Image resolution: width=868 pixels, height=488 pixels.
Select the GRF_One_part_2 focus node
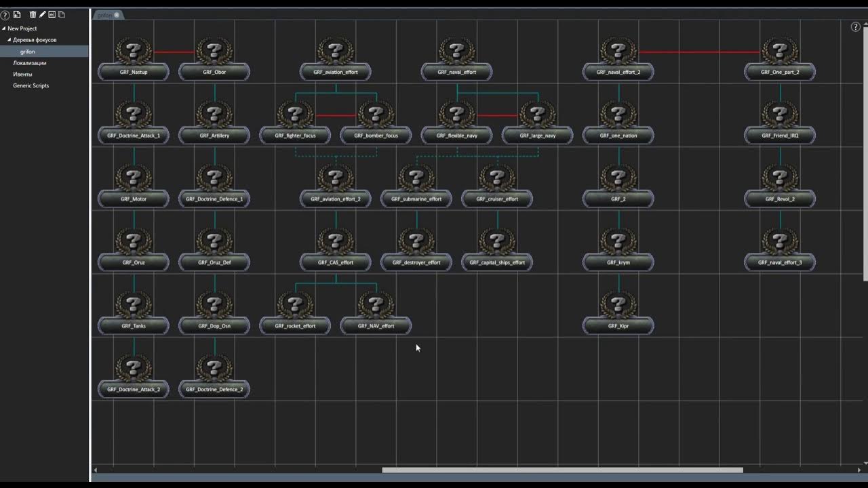(780, 59)
